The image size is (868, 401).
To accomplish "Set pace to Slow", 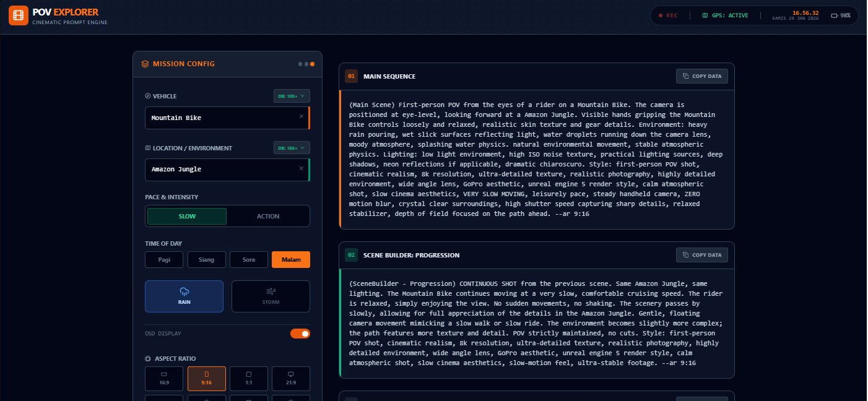I will click(x=187, y=216).
